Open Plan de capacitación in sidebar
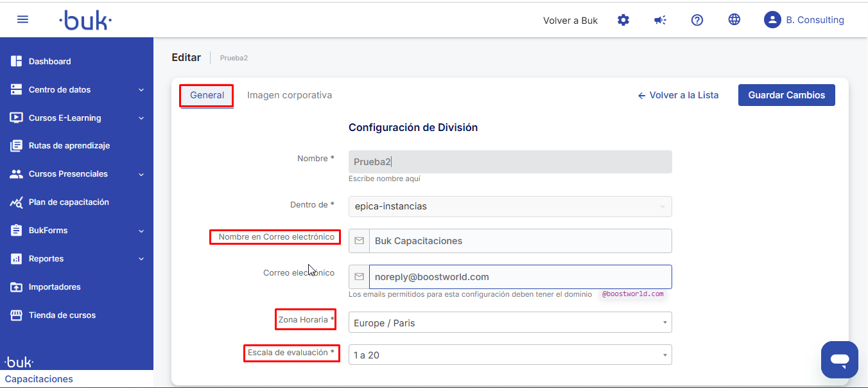Viewport: 868px width, 388px height. tap(69, 202)
